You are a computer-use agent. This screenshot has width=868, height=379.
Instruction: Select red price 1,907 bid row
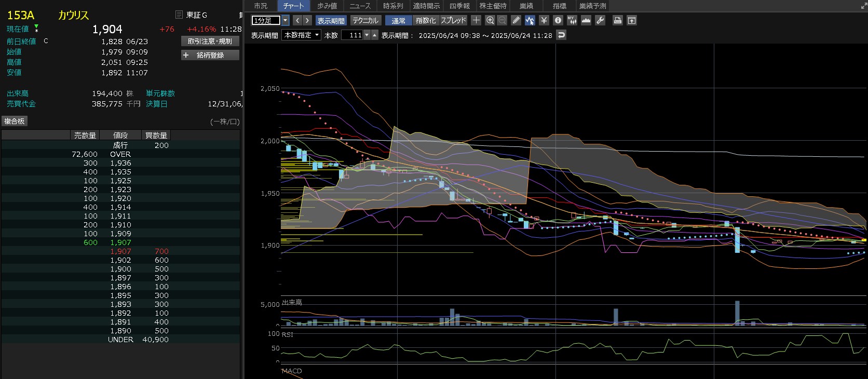[120, 251]
